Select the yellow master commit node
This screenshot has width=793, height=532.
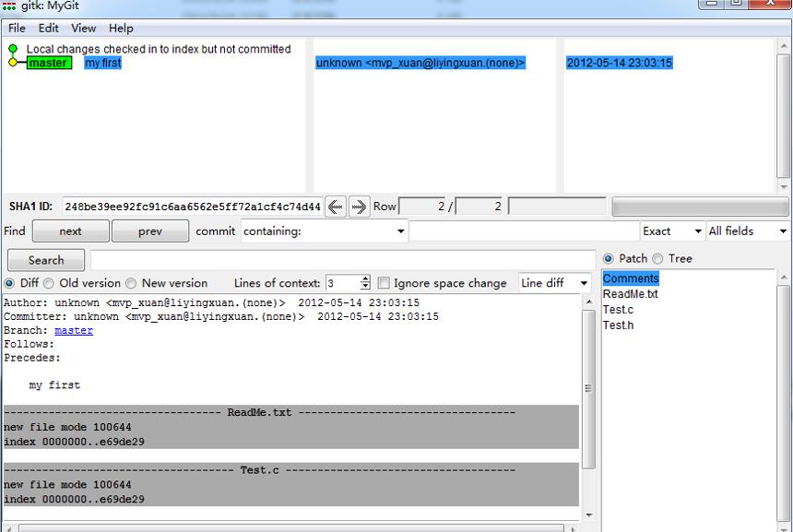13,63
